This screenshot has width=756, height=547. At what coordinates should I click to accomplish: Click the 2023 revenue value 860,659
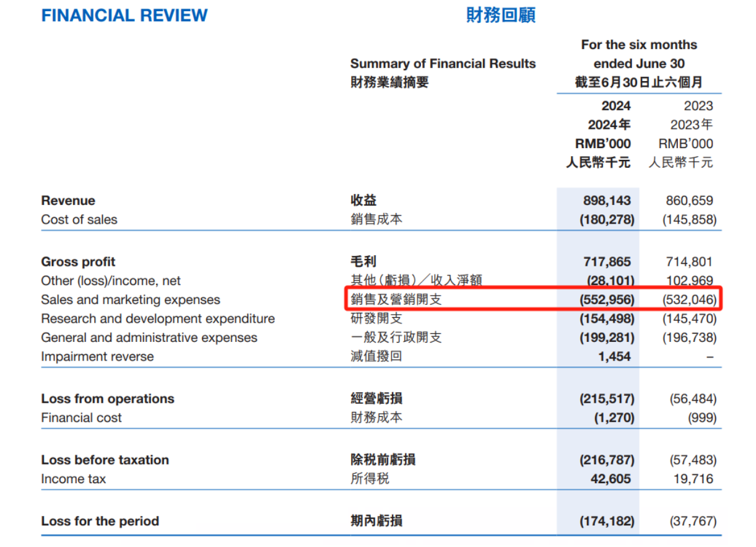(689, 201)
